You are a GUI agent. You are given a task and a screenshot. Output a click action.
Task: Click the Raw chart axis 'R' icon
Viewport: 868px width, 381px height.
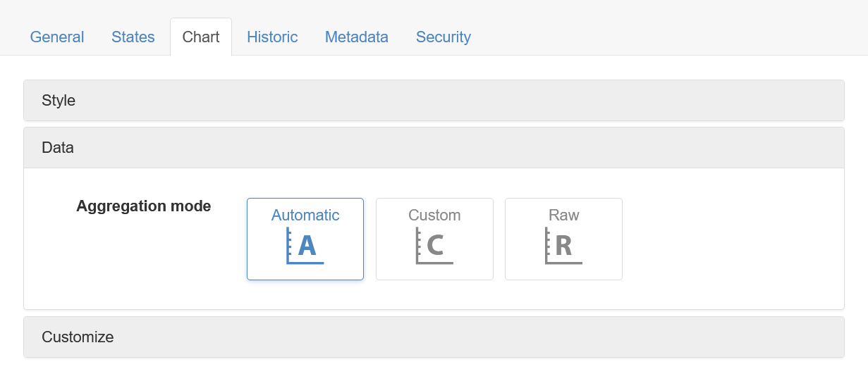563,246
